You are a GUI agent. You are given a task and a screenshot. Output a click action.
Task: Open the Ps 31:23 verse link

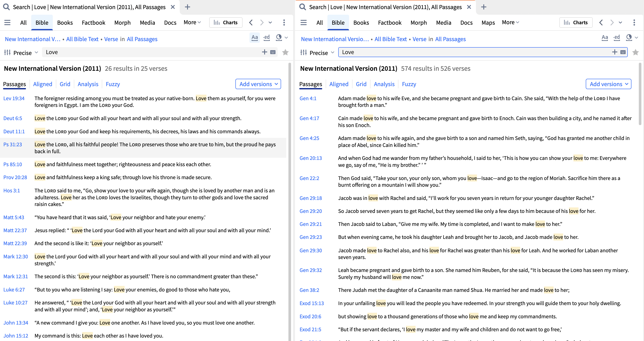[13, 144]
